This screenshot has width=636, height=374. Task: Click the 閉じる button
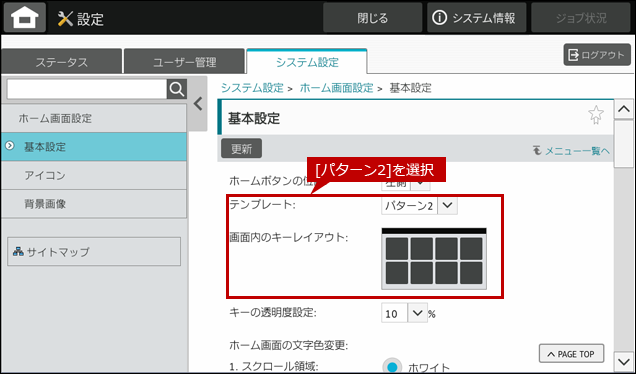[x=372, y=18]
